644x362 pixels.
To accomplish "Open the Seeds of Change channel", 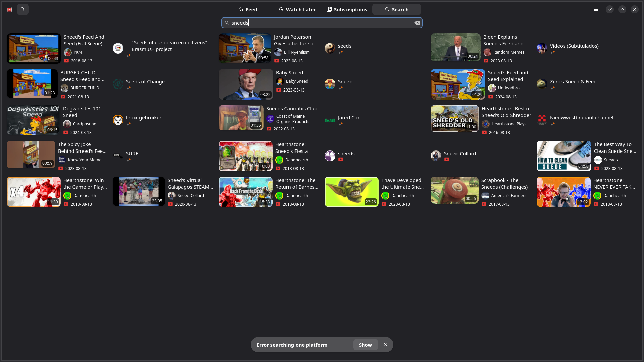I will pyautogui.click(x=145, y=82).
